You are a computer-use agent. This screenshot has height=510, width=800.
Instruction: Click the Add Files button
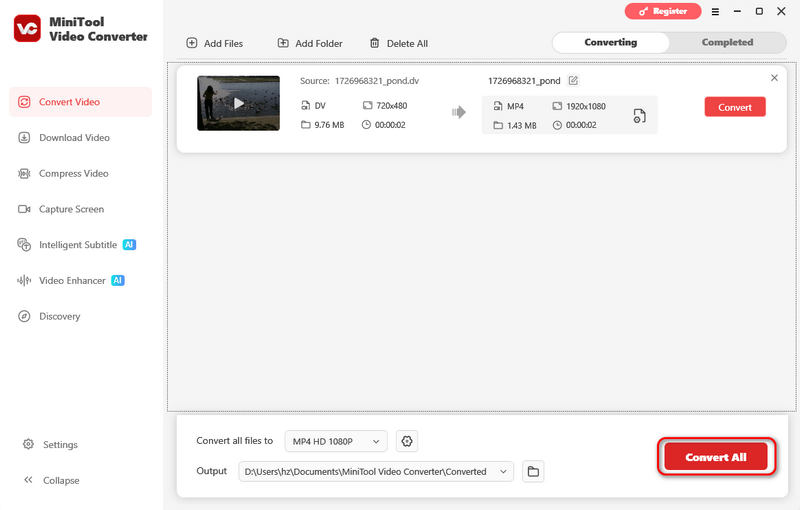(x=215, y=43)
